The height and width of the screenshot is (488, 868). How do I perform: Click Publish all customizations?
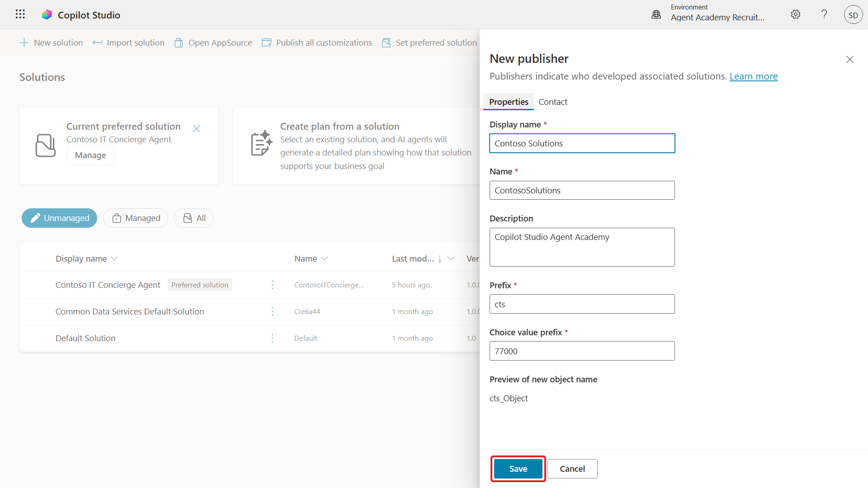click(x=317, y=42)
